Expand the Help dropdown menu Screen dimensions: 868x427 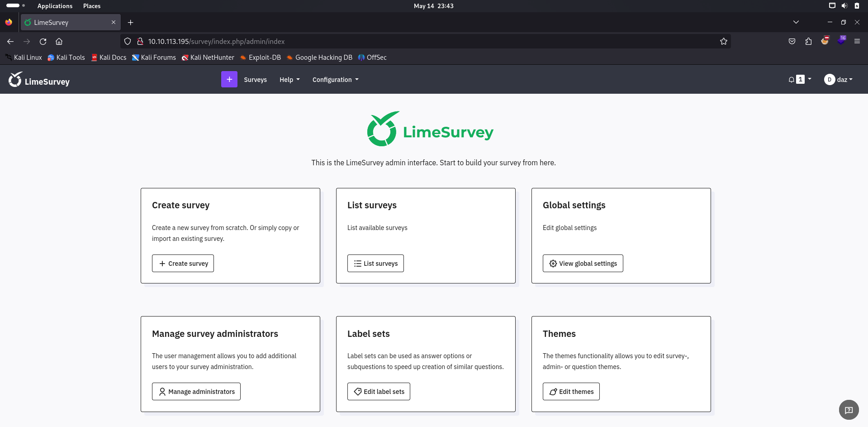click(289, 80)
